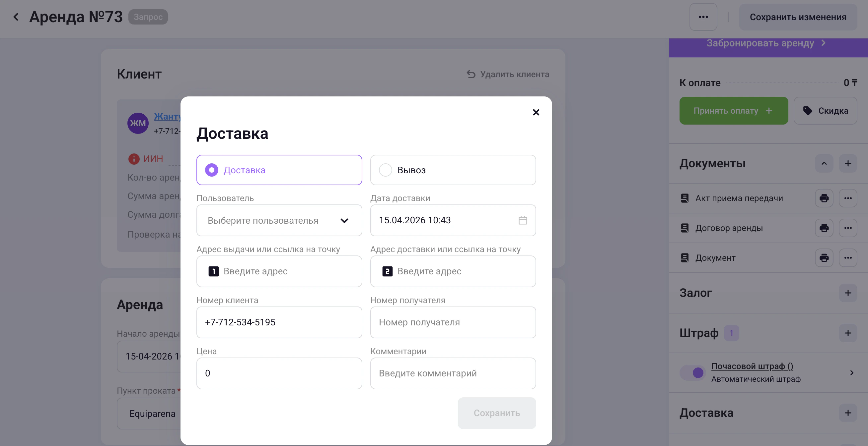Image resolution: width=868 pixels, height=446 pixels.
Task: Open the three-dot menu in the top bar
Action: [703, 17]
